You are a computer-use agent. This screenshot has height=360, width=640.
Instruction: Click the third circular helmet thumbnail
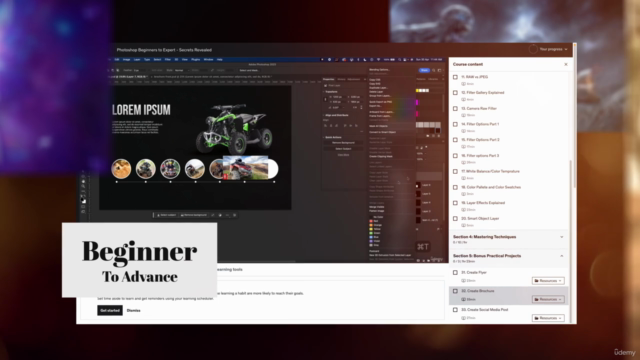pyautogui.click(x=170, y=169)
